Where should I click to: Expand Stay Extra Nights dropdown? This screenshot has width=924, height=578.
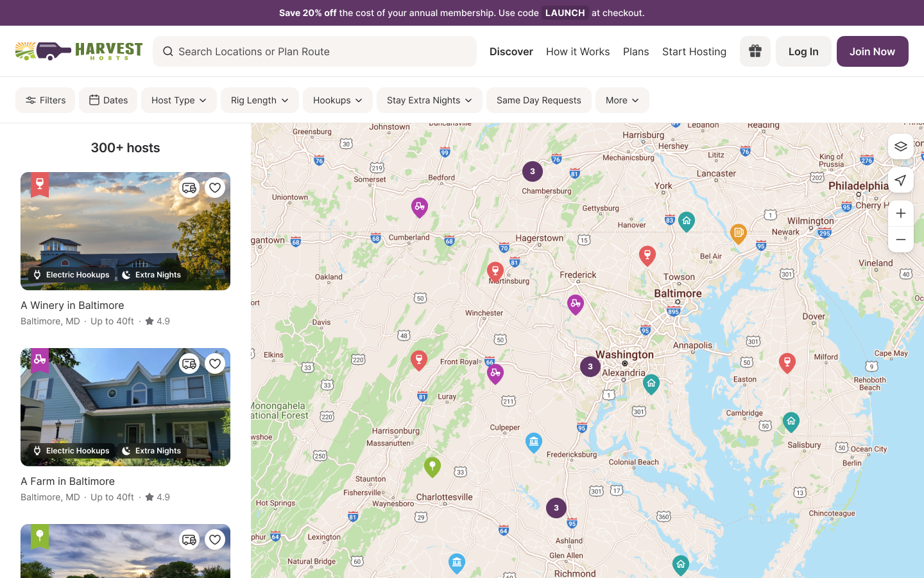point(429,100)
